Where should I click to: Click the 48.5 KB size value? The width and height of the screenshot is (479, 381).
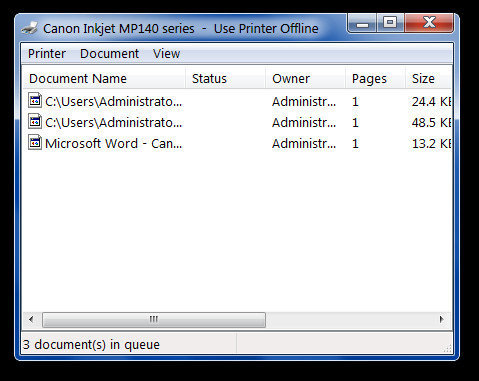[432, 123]
